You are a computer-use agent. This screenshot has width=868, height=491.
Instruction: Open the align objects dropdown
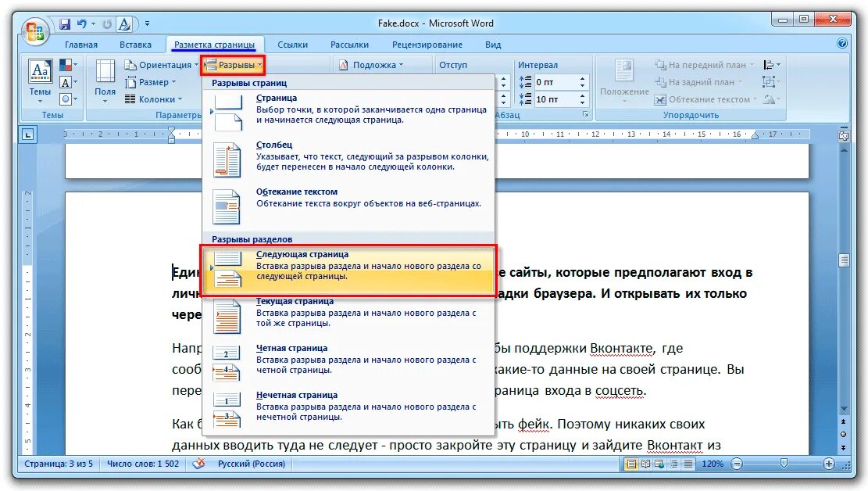(771, 65)
